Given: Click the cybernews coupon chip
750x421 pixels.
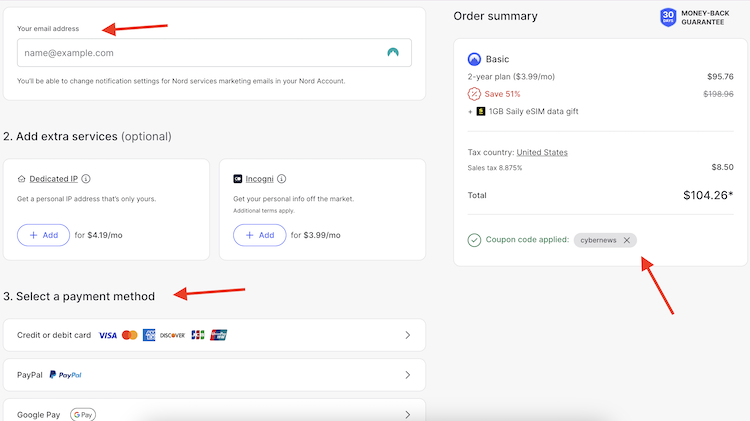Looking at the screenshot, I should [x=605, y=240].
